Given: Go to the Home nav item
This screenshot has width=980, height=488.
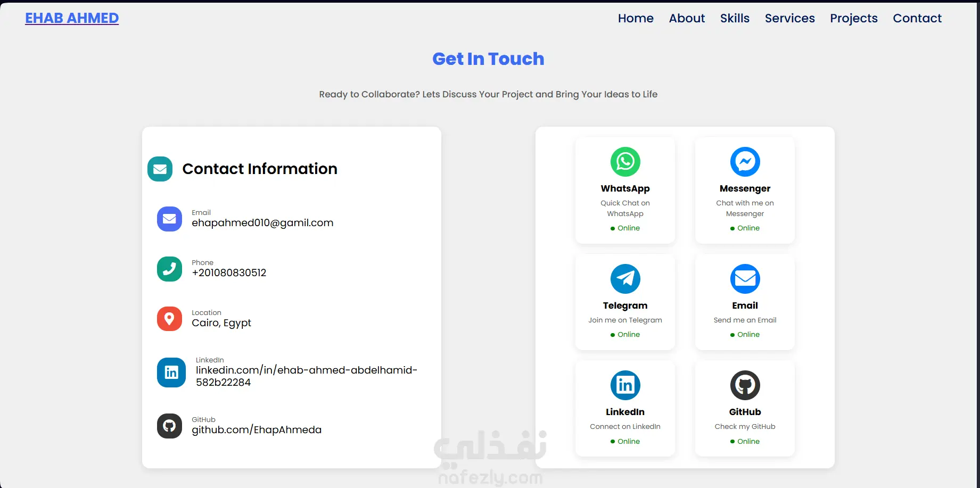Looking at the screenshot, I should click(636, 18).
